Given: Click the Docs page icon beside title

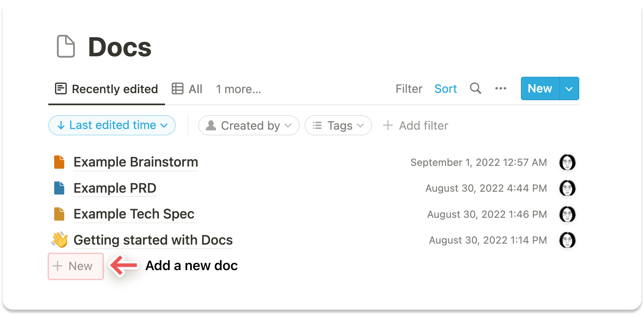Looking at the screenshot, I should point(66,47).
